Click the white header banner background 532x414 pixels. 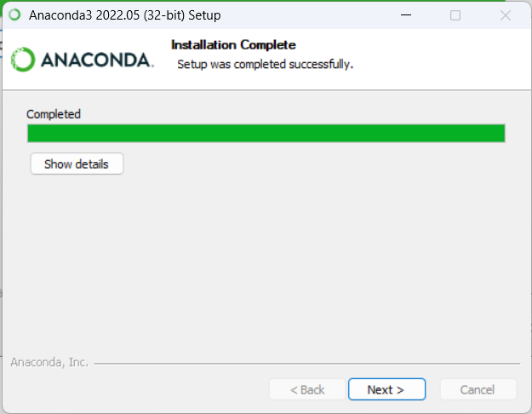point(441,60)
